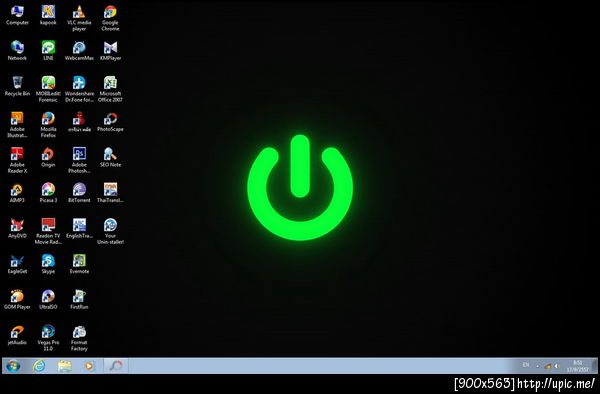Image resolution: width=600 pixels, height=394 pixels.
Task: Launch VLC media player shortcut
Action: click(x=79, y=18)
